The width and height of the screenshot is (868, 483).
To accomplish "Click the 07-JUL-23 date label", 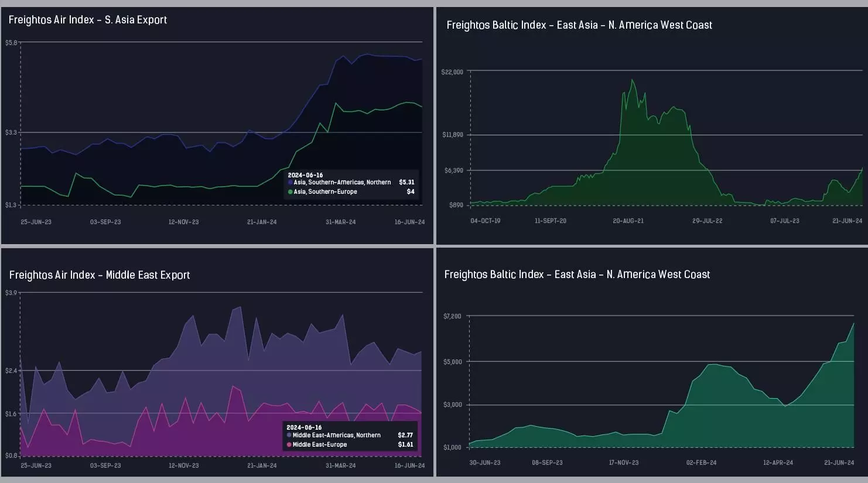I will (785, 221).
